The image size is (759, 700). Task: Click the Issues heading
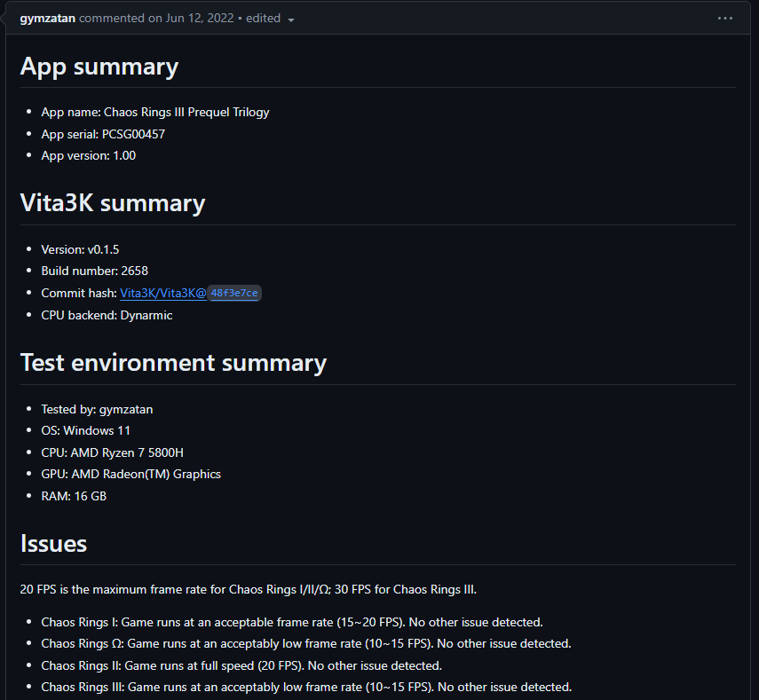(x=53, y=543)
